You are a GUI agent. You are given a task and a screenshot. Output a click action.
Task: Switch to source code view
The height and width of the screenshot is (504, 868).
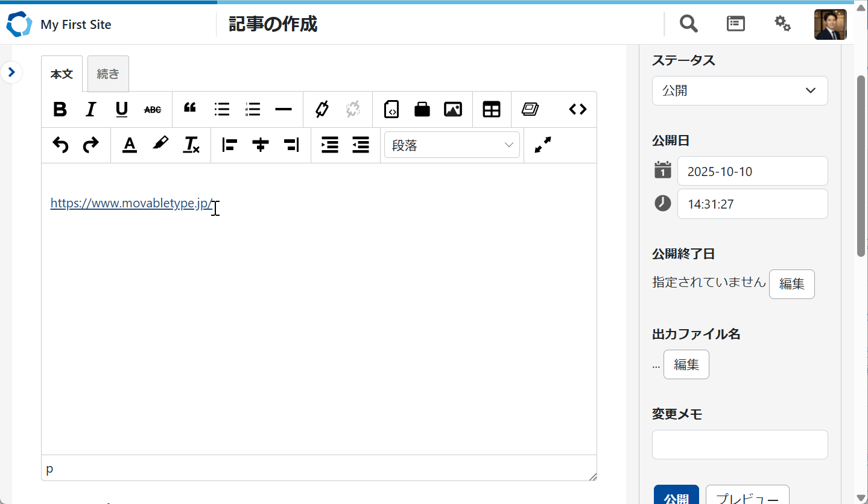577,109
